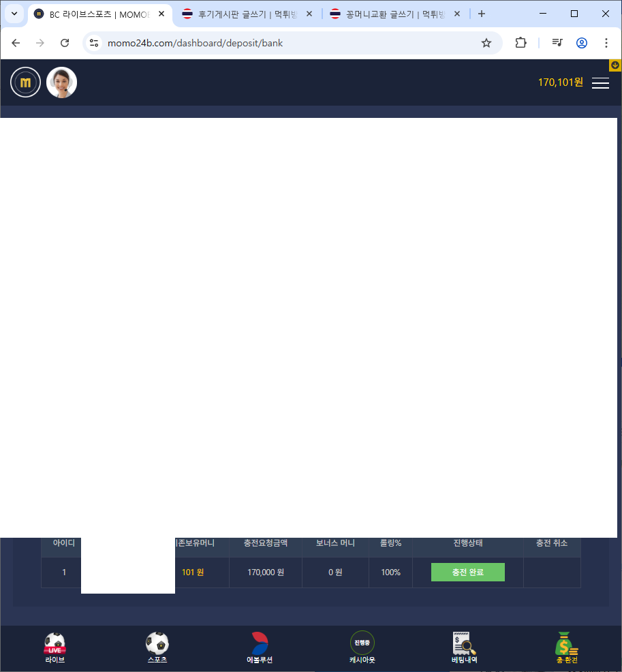Open the 라이브 live betting icon
Viewport: 622px width, 672px height.
coord(55,647)
